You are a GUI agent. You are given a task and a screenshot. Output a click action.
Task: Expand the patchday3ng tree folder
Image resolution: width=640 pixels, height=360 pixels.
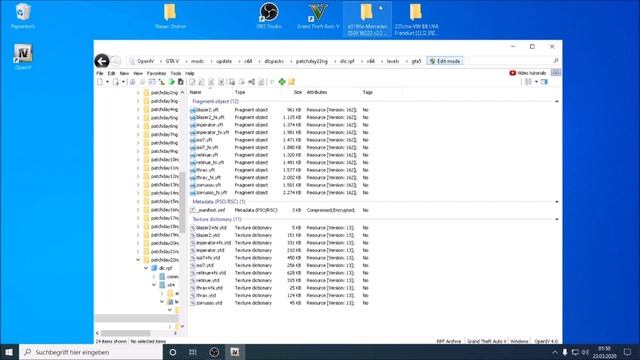pyautogui.click(x=138, y=101)
